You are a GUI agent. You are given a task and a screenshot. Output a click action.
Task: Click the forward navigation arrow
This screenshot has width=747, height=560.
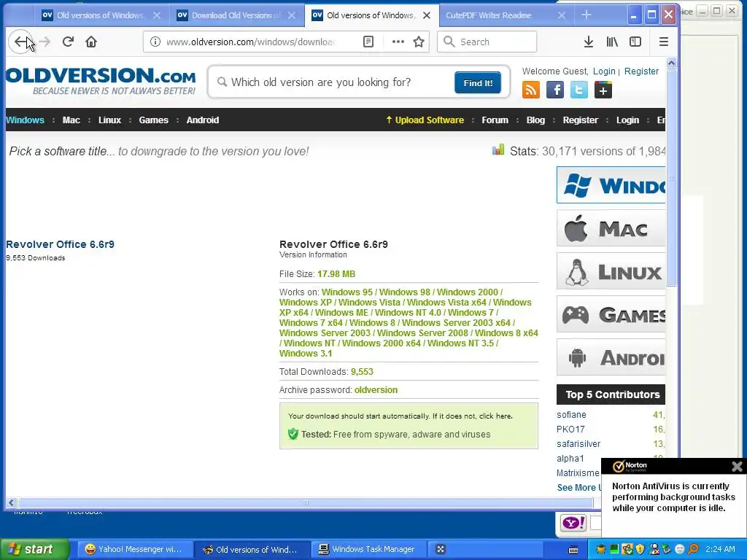click(x=44, y=42)
